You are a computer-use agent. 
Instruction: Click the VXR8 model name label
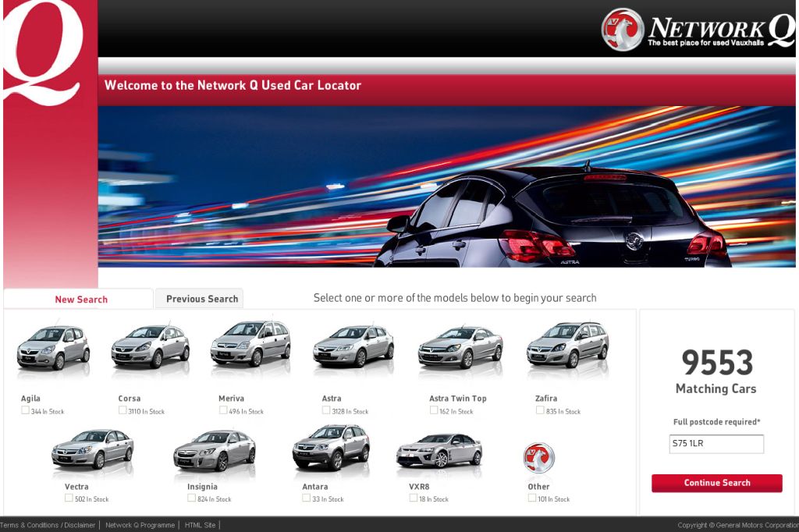coord(419,487)
